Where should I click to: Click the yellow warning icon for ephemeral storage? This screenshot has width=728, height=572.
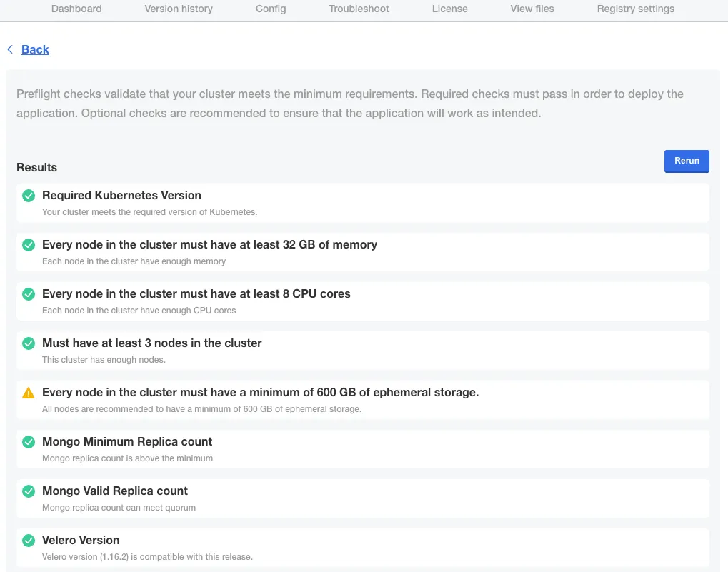point(29,393)
